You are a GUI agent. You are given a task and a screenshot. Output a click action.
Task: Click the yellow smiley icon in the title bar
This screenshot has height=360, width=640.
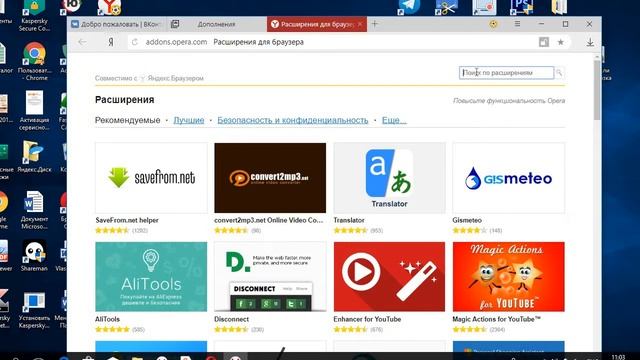point(493,24)
